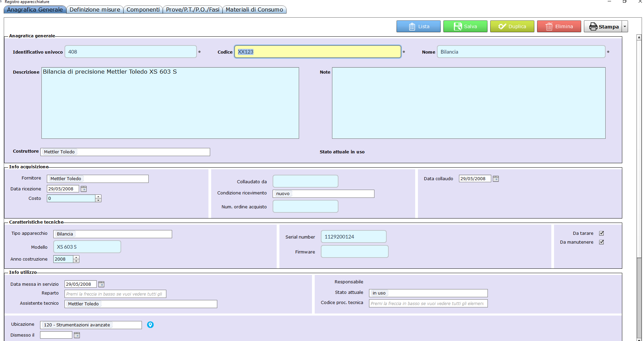The image size is (644, 341).
Task: Decrease the Costo value with down arrow
Action: tap(98, 200)
